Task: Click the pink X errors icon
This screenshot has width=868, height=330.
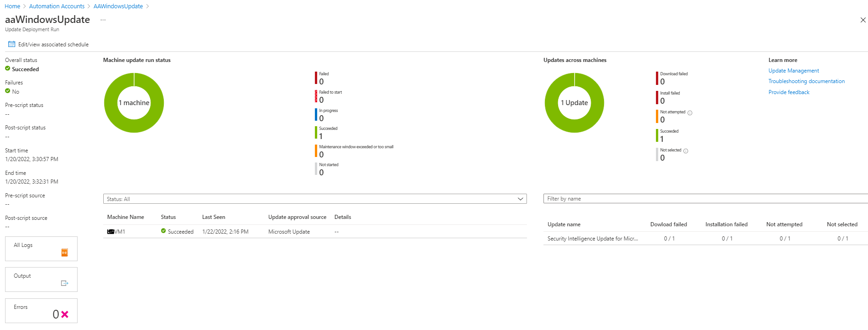Action: [65, 314]
